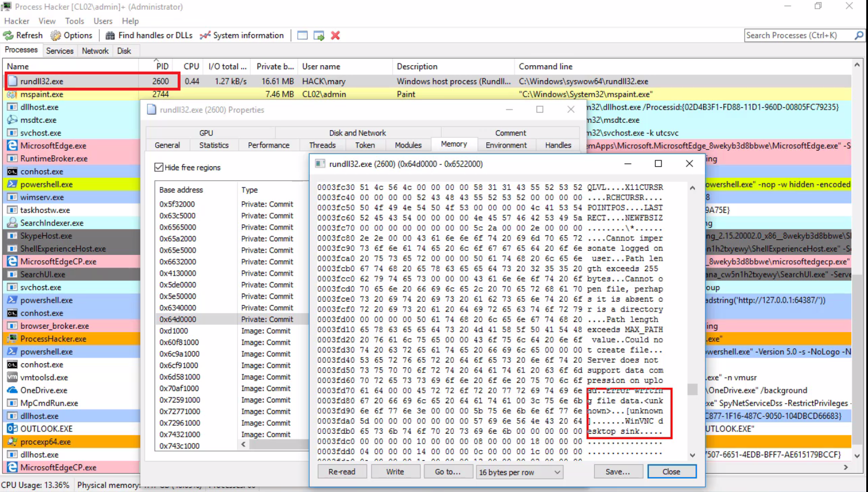Select the 0x60f81000 memory region row
868x492 pixels.
tap(233, 342)
